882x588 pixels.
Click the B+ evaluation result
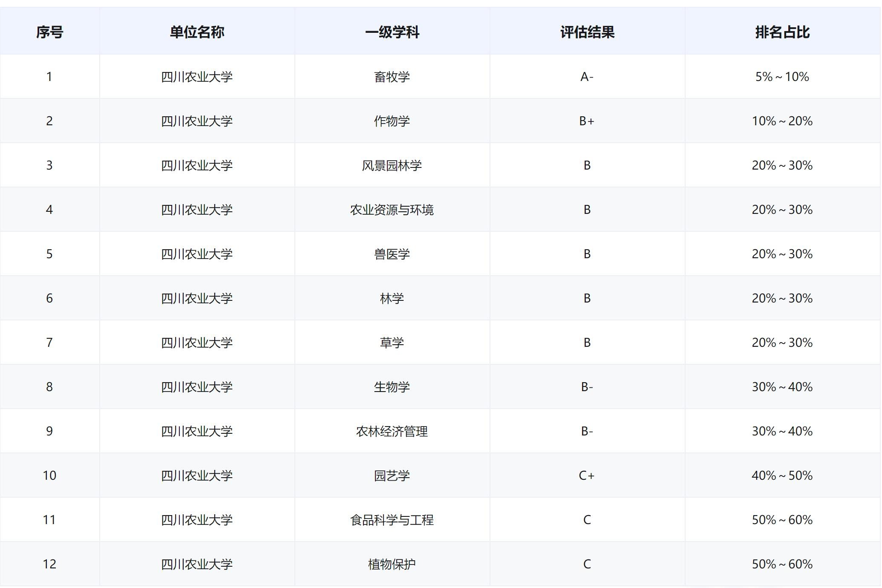pos(587,121)
